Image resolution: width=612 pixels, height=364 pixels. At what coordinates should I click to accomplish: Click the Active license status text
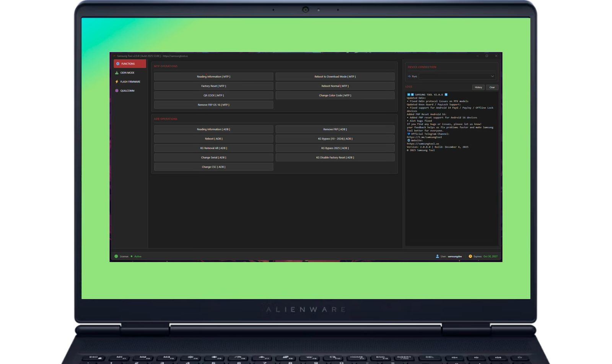[138, 257]
